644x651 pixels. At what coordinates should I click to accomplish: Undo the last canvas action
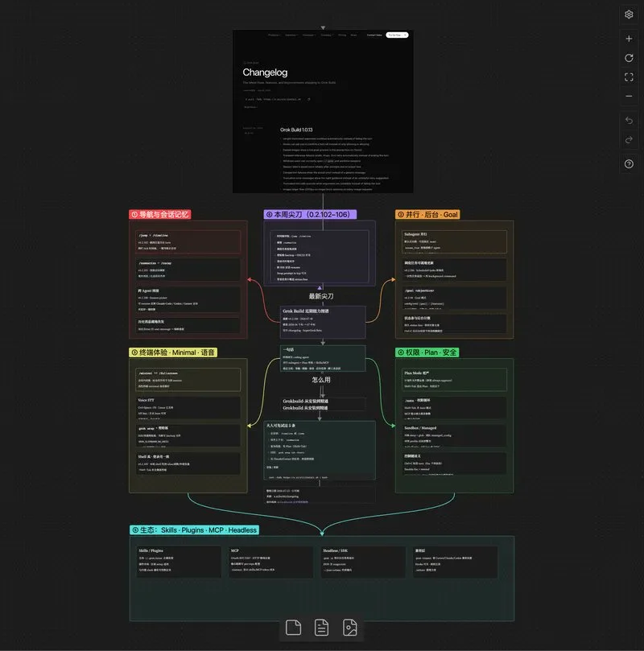click(x=629, y=120)
